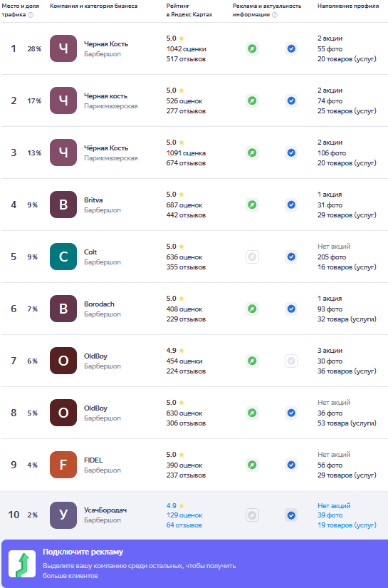388x588 pixels.
Task: Click the orange FIDEL company avatar
Action: (x=63, y=465)
